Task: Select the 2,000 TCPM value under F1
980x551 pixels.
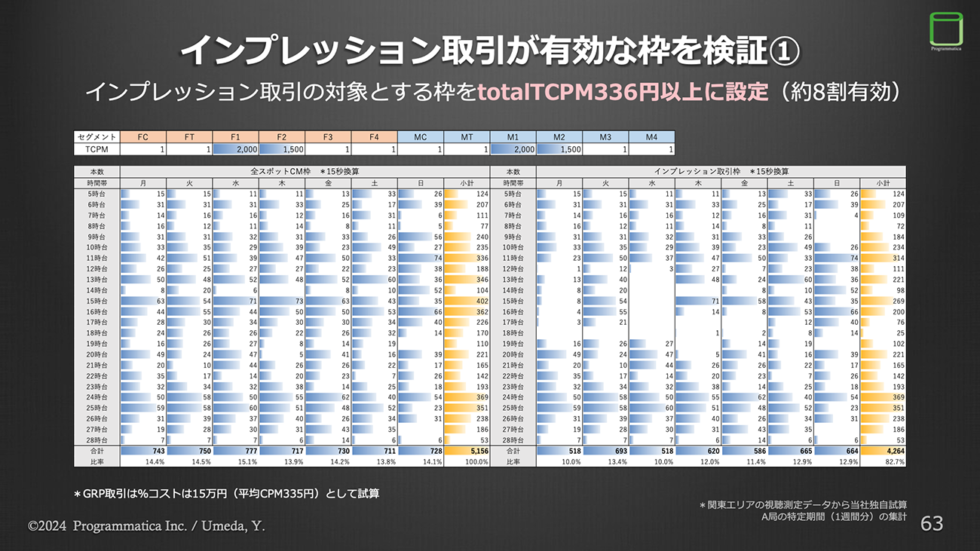Action: tap(235, 150)
